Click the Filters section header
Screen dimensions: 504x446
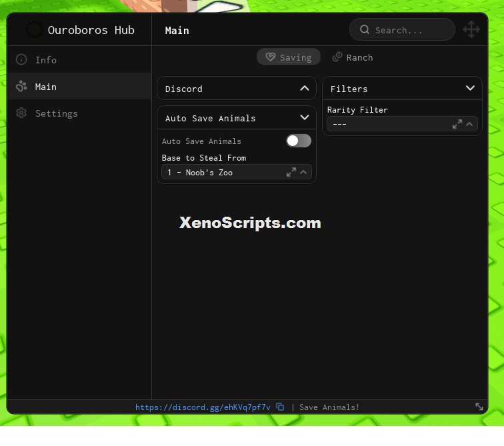click(402, 89)
